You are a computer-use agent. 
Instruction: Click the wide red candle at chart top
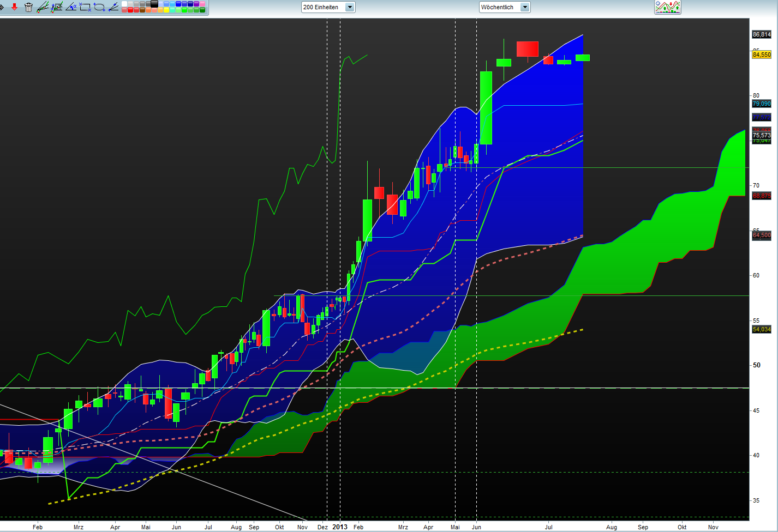(528, 49)
